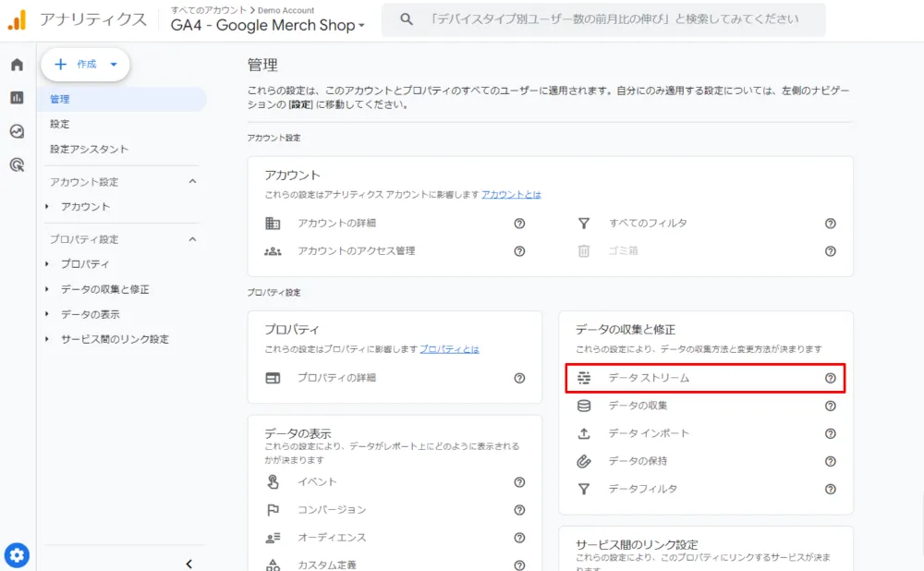924x571 pixels.
Task: Click the データ ストリーム stream icon
Action: tap(583, 378)
